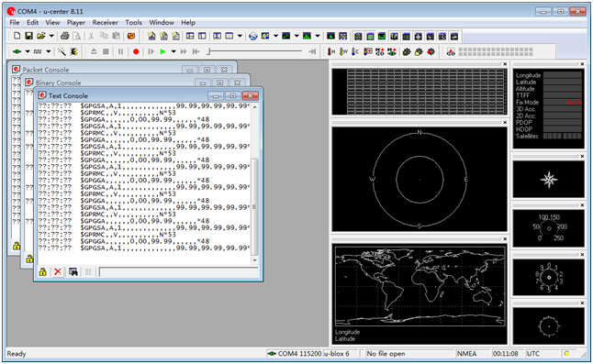Click the aiding thermometer plus icon
The height and width of the screenshot is (364, 593).
367,51
